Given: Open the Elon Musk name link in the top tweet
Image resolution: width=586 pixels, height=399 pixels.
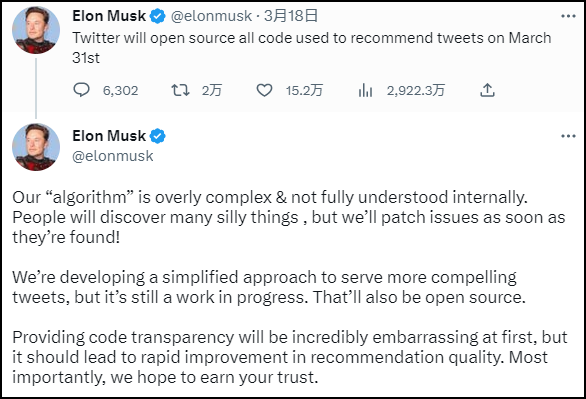Looking at the screenshot, I should tap(109, 16).
